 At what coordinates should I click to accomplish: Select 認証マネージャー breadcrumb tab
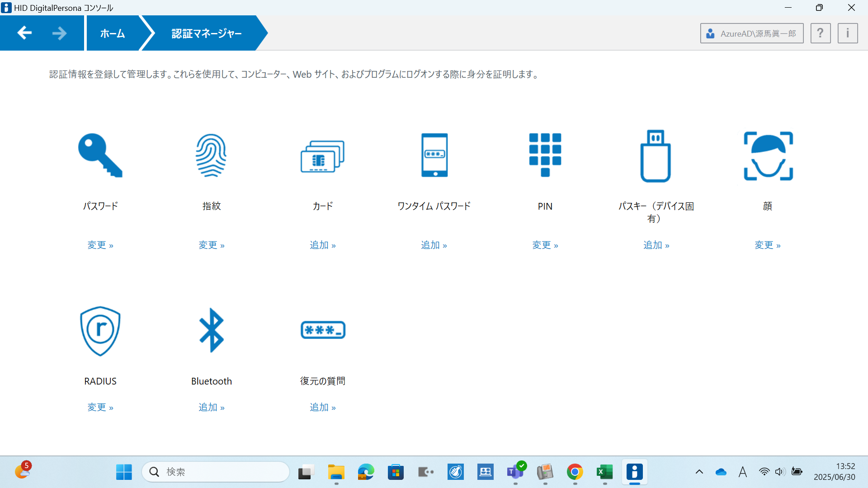(206, 33)
